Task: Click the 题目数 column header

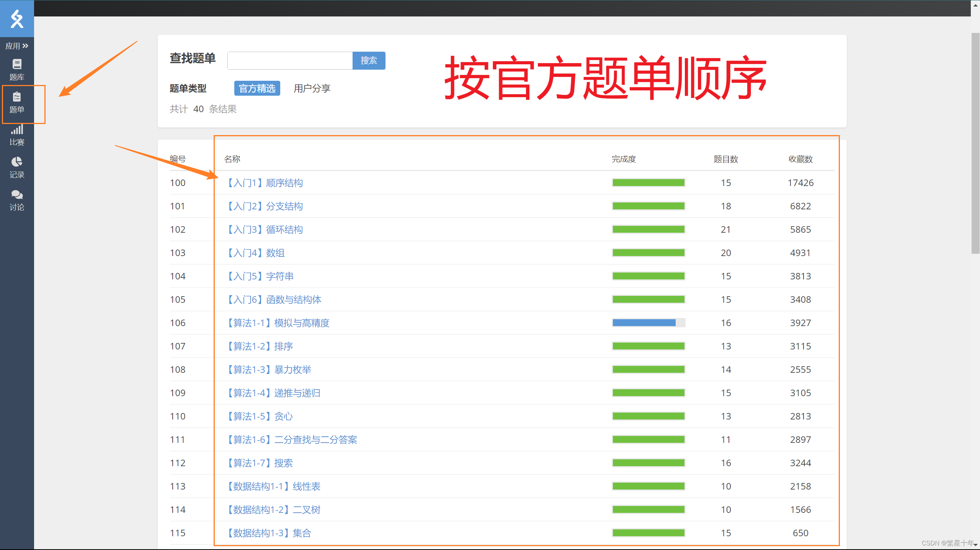Action: coord(726,159)
